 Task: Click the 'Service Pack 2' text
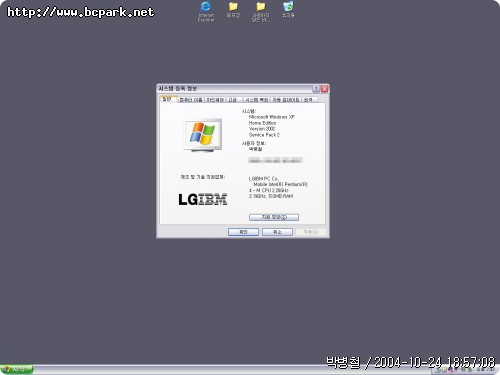[264, 135]
